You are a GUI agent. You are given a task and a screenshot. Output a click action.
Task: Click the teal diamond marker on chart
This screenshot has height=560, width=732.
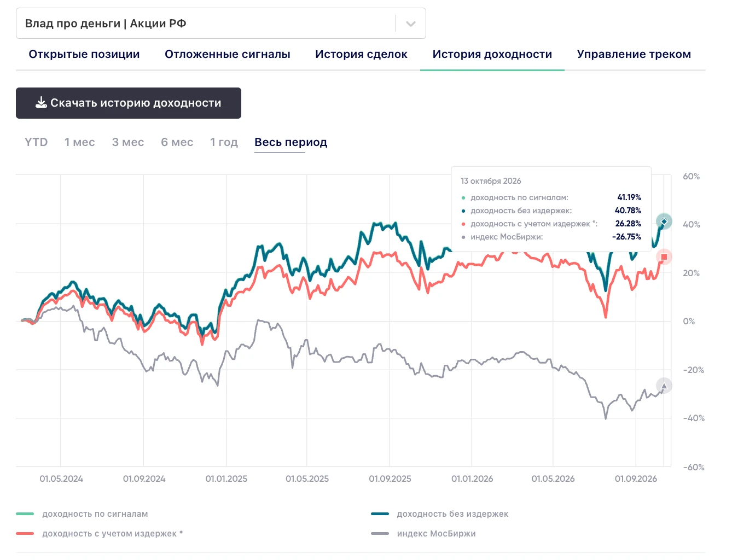pos(664,221)
